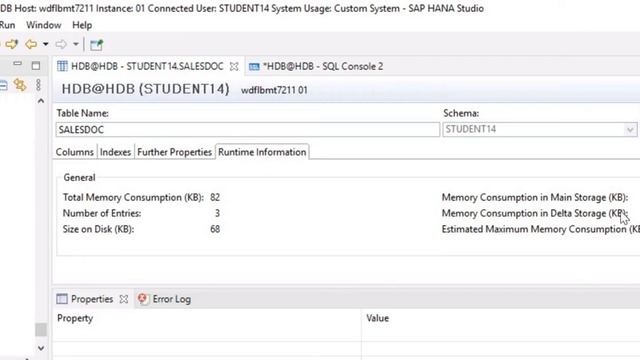This screenshot has height=360, width=640.
Task: Open the Run menu
Action: (7, 25)
